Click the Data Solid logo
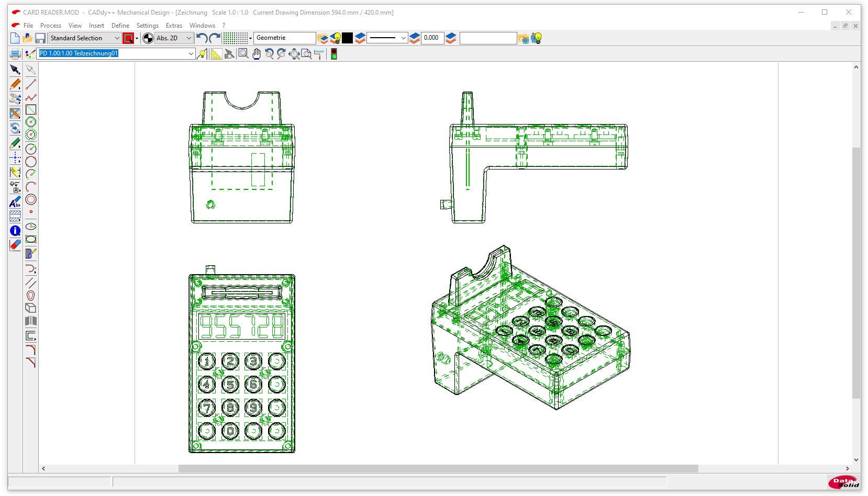The image size is (868, 496). (843, 482)
